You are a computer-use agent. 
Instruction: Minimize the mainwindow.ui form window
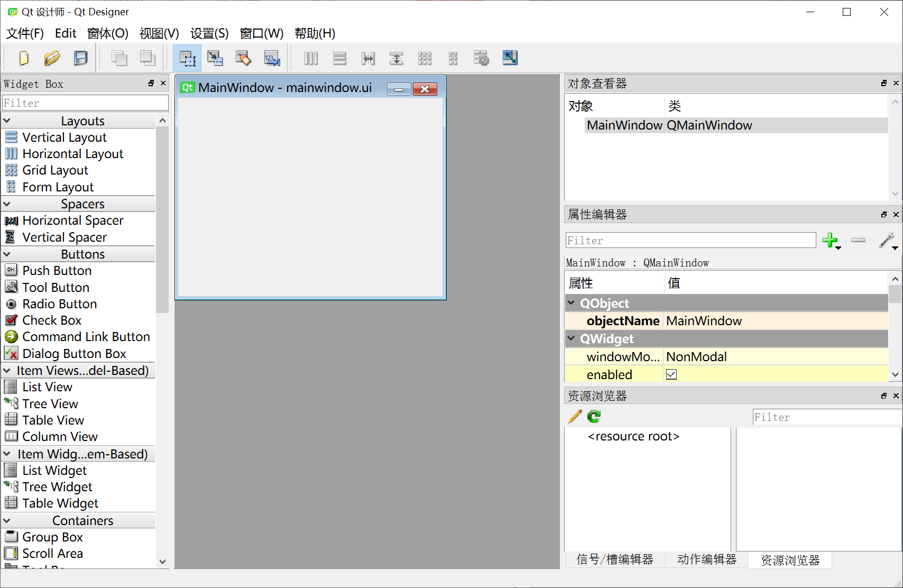(x=399, y=89)
